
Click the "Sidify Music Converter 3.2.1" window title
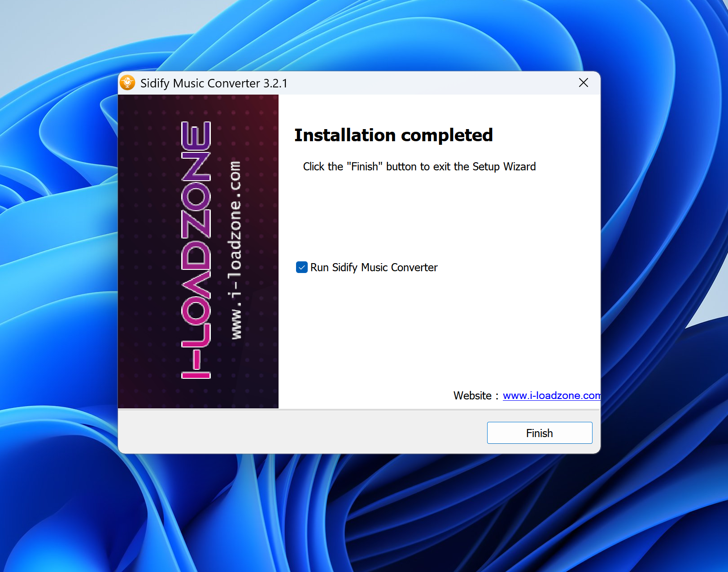pos(214,83)
